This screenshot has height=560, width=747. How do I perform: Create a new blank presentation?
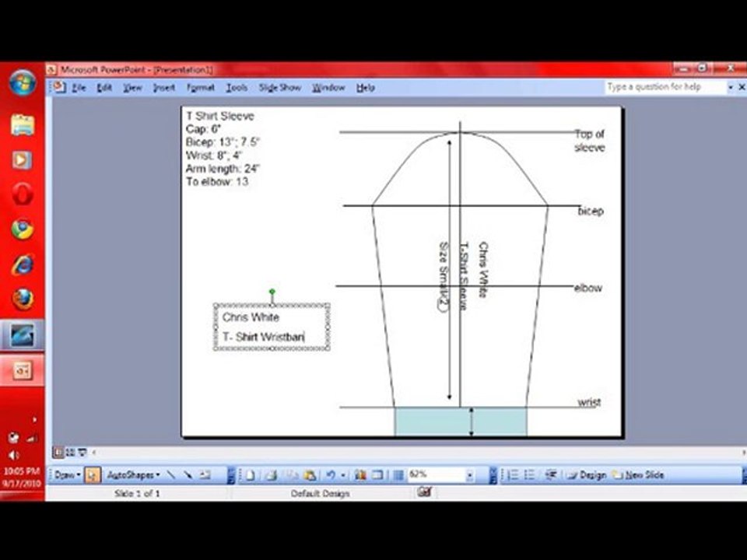[250, 474]
